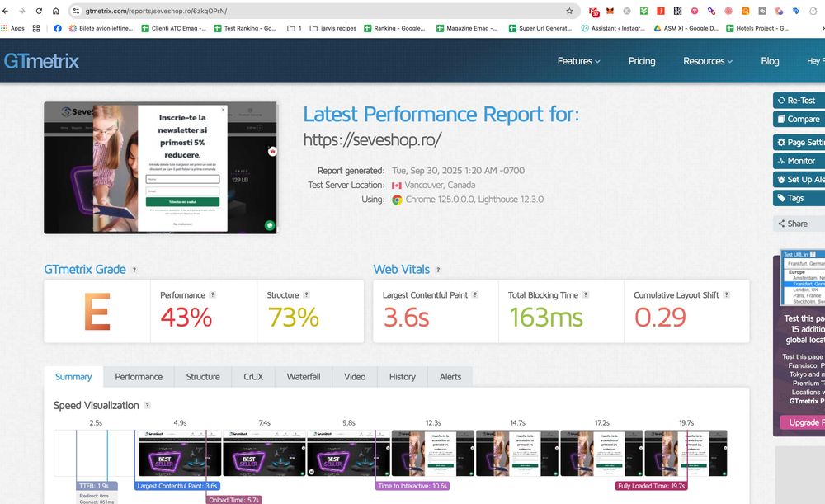The image size is (825, 504).
Task: Open the site information icon in the address bar
Action: 76,11
